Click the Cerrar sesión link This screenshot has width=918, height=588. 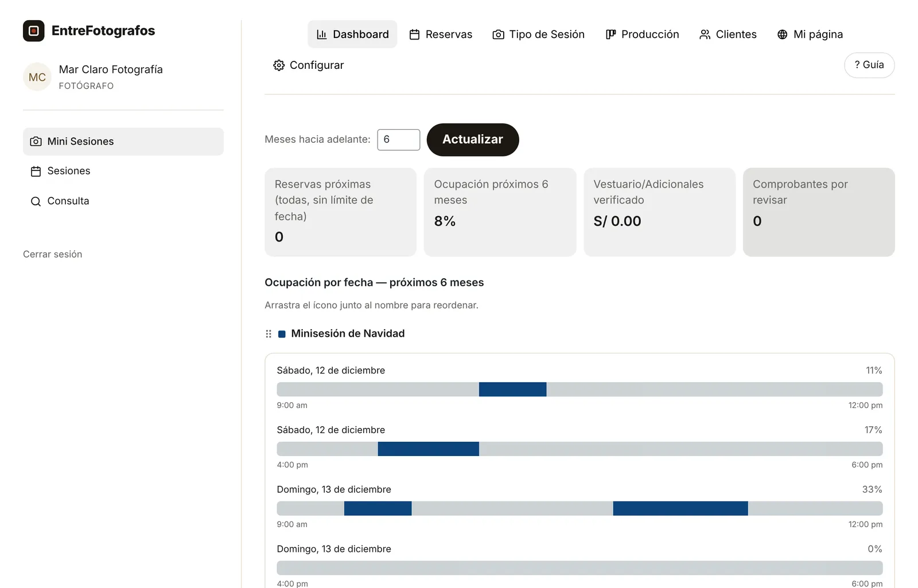pyautogui.click(x=53, y=254)
